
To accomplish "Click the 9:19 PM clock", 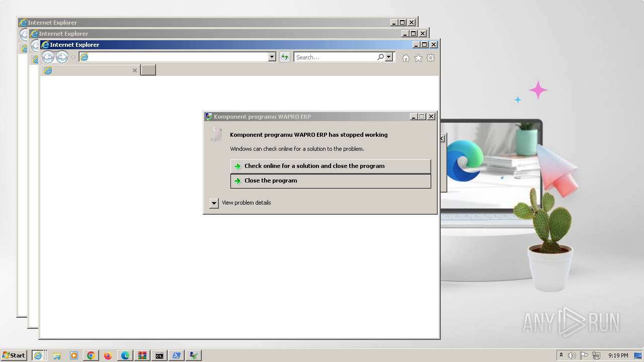I will coord(618,355).
